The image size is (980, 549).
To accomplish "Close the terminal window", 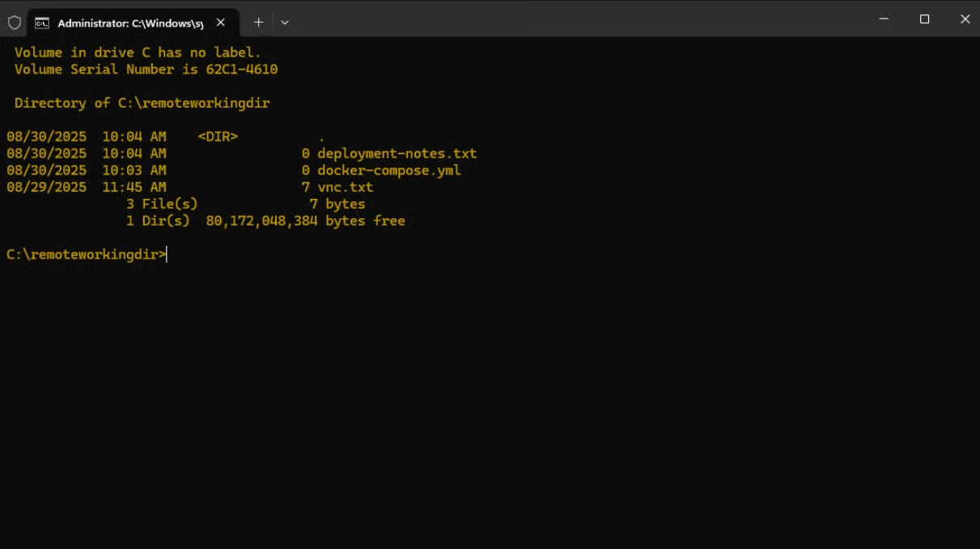I will click(x=965, y=19).
